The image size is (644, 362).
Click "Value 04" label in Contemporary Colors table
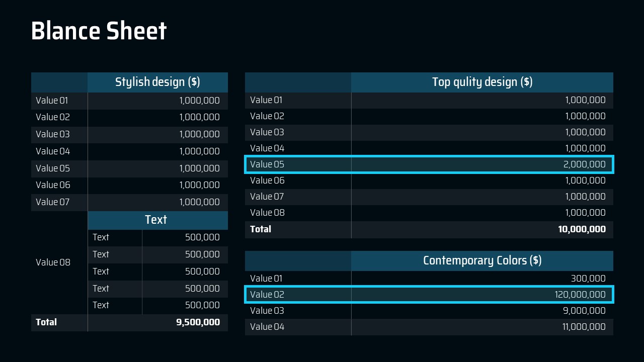(267, 327)
